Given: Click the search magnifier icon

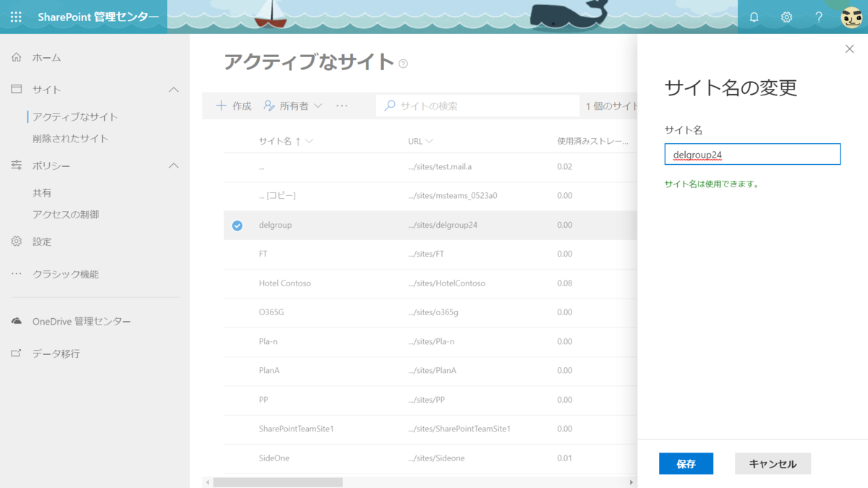Looking at the screenshot, I should tap(390, 106).
